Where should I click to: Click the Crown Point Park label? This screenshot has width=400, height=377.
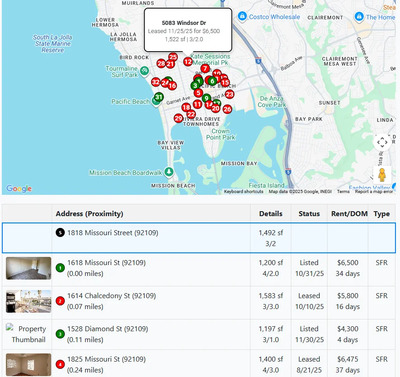(x=220, y=134)
